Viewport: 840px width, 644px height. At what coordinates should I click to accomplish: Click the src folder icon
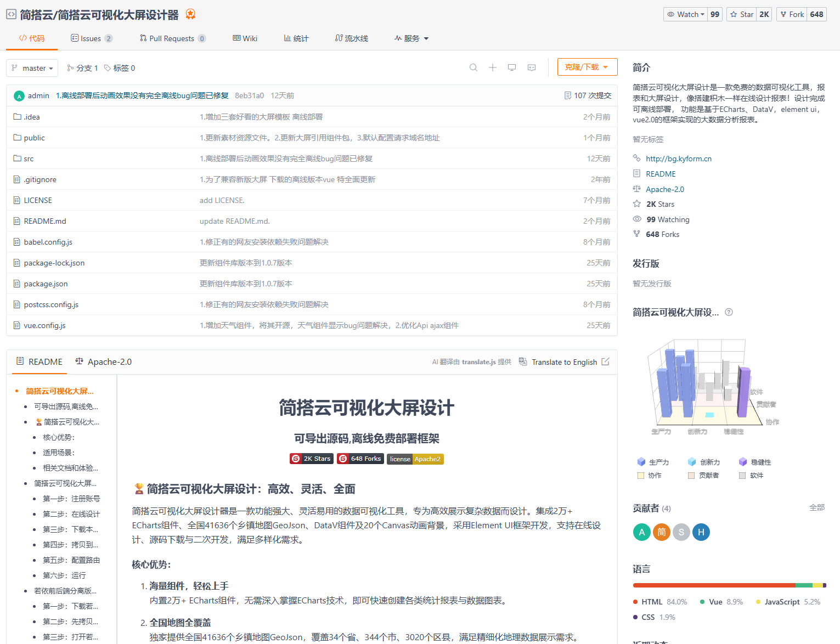pyautogui.click(x=17, y=159)
